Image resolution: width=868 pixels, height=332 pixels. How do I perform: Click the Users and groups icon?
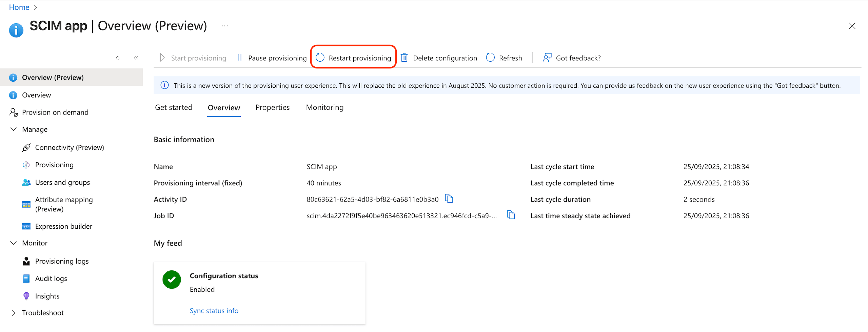[26, 182]
